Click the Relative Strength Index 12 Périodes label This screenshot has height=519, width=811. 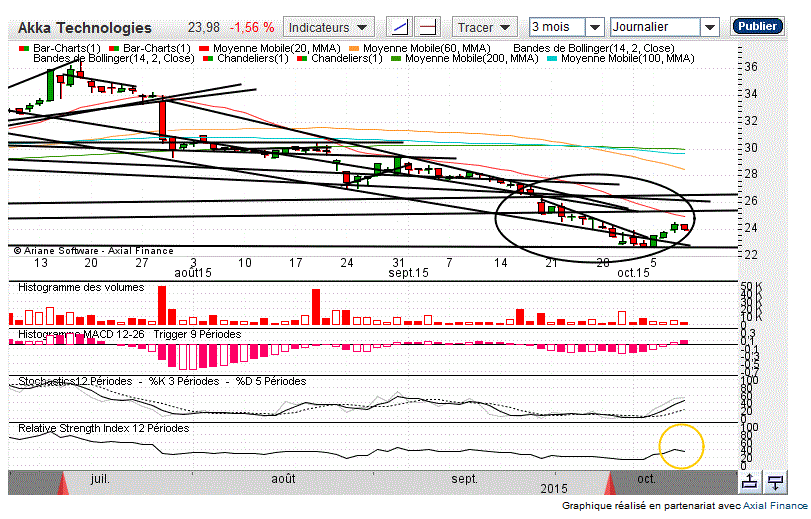(103, 428)
